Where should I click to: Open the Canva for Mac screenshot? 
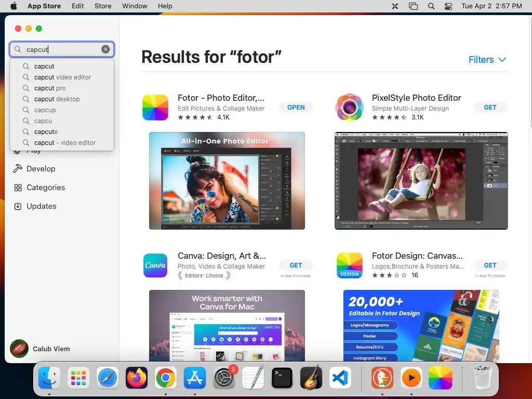point(227,325)
